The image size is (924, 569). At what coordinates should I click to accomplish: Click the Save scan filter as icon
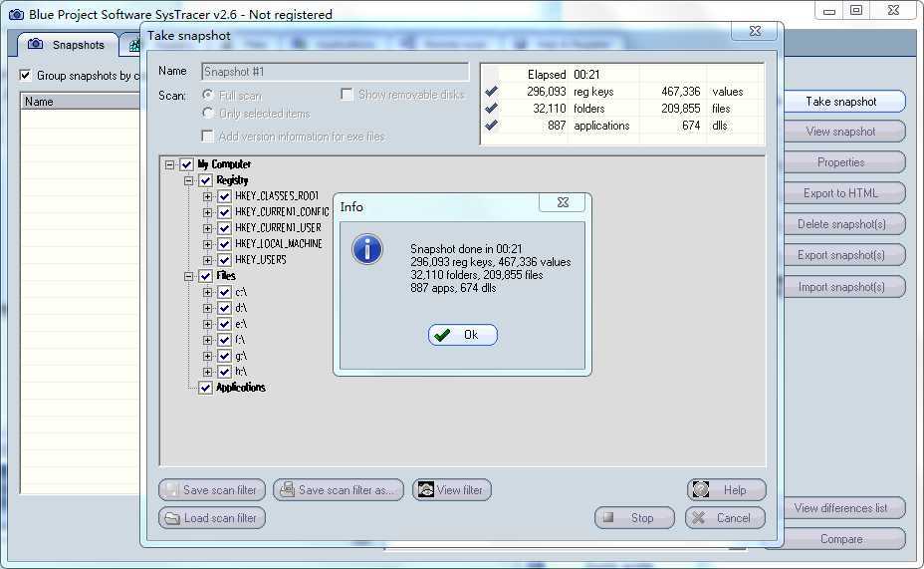[x=287, y=490]
